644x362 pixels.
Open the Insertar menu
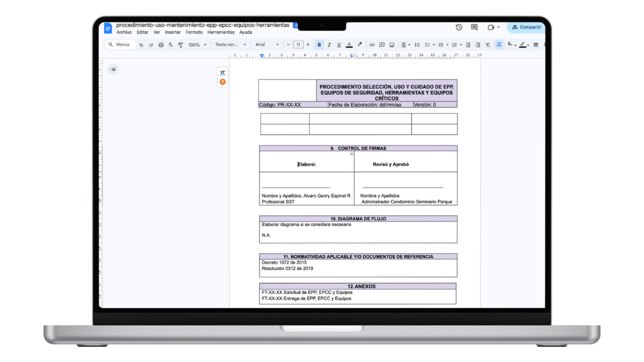coord(173,32)
